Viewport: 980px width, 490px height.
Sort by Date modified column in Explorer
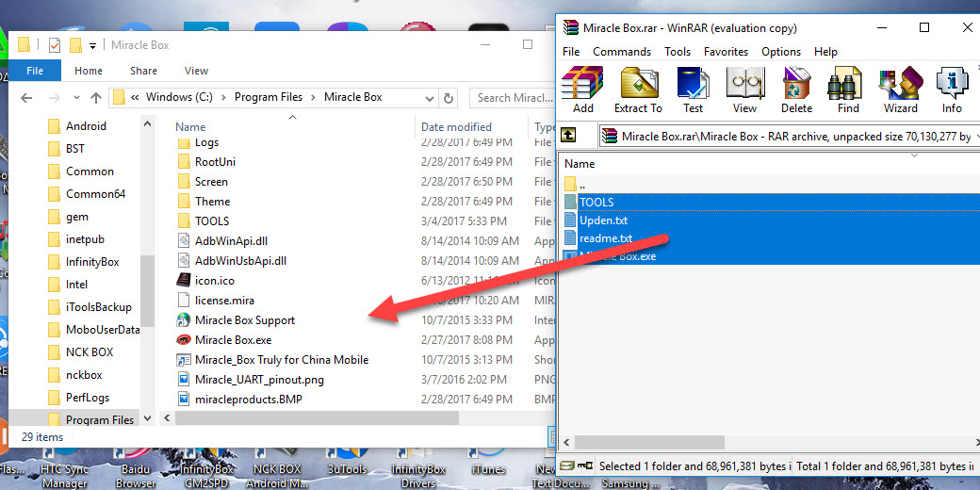pos(456,126)
